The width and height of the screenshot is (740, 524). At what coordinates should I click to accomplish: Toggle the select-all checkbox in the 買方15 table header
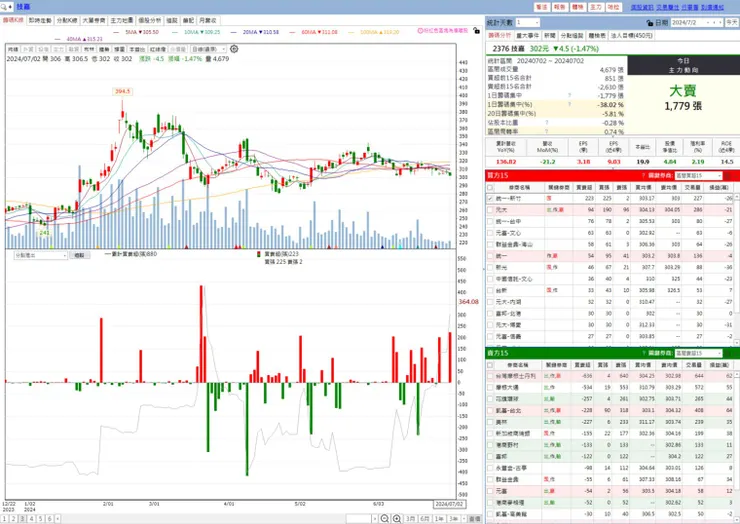coord(490,187)
